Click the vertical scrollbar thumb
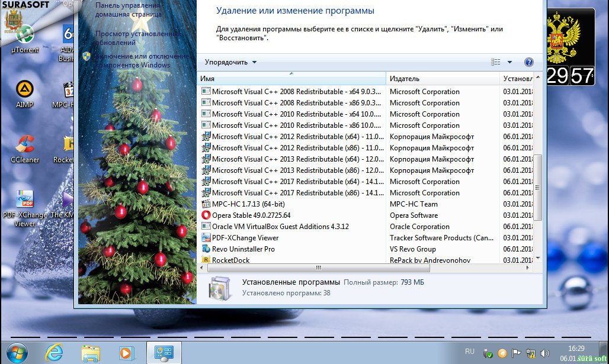The image size is (609, 364). 538,188
